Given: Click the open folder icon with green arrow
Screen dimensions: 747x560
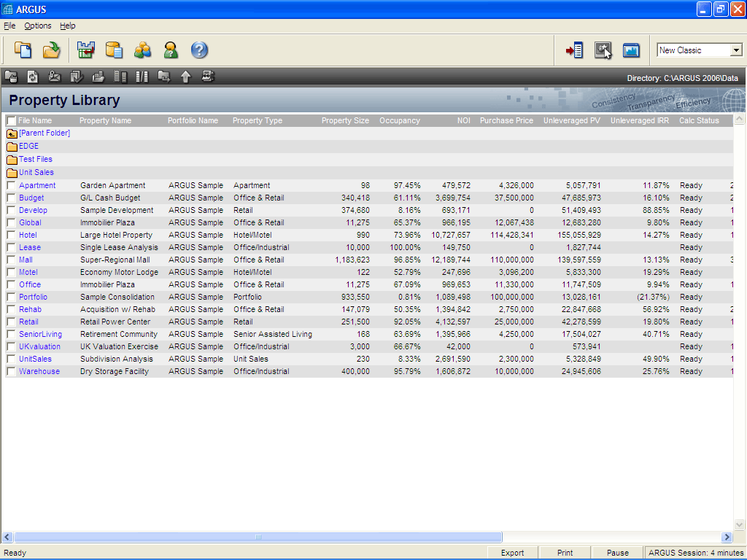Looking at the screenshot, I should [52, 50].
